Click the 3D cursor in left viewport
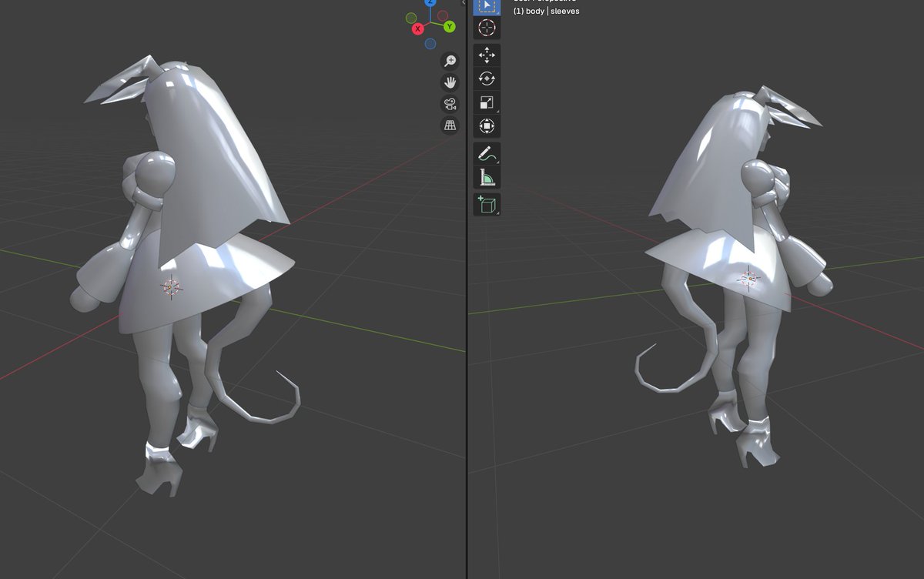This screenshot has width=924, height=579. coord(171,288)
